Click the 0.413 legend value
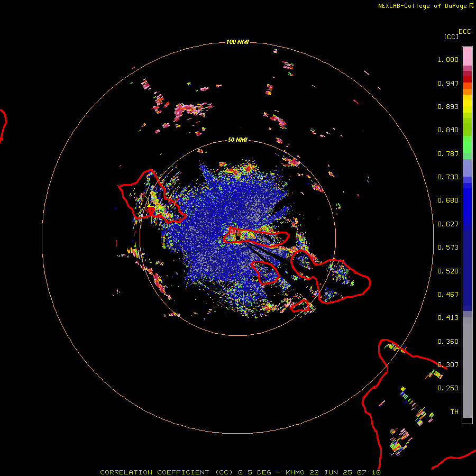 [x=448, y=318]
